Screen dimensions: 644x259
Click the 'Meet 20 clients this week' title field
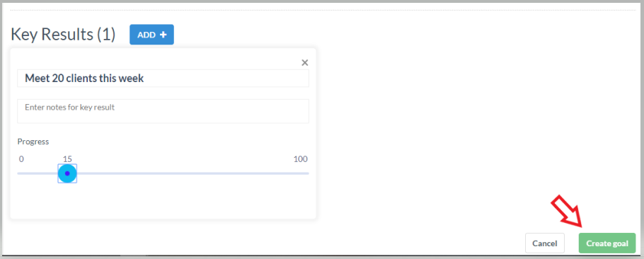click(163, 79)
